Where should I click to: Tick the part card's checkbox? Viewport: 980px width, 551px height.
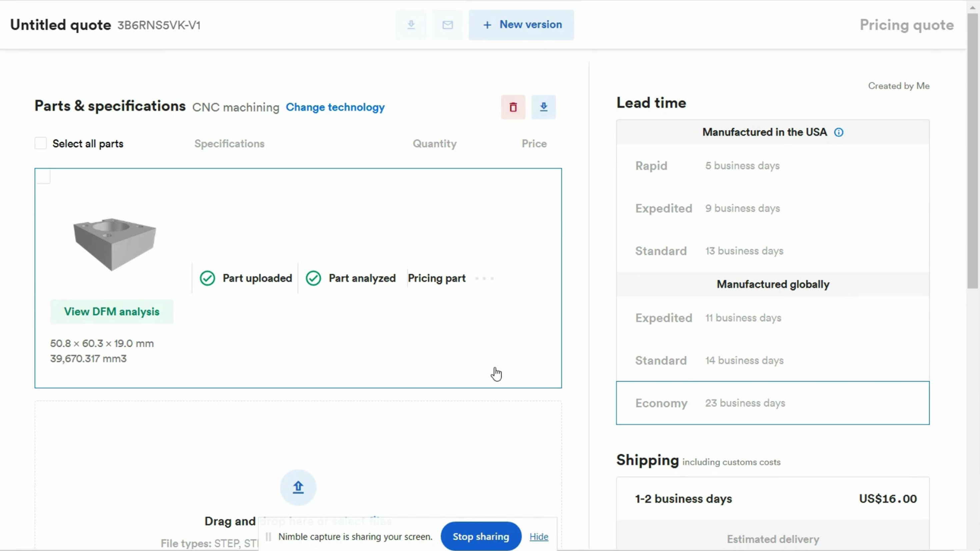click(x=43, y=177)
